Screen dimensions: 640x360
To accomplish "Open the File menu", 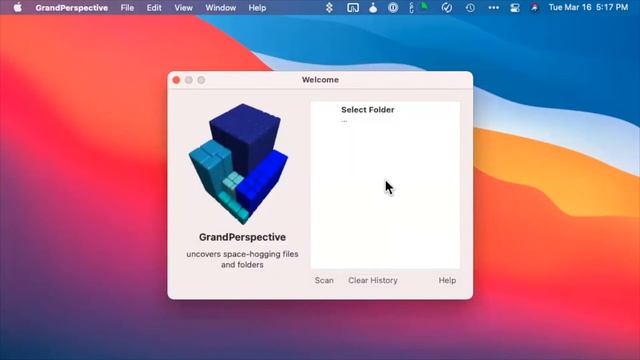I will pos(127,8).
